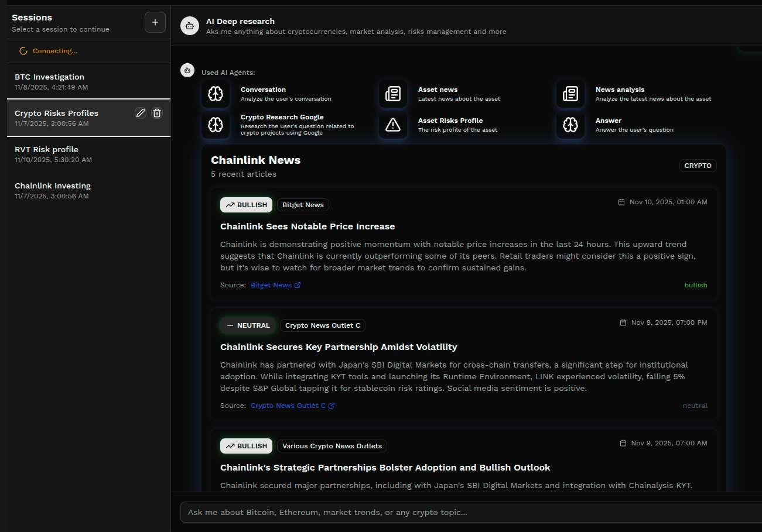Click the News analysis newspaper icon
This screenshot has width=762, height=532.
pyautogui.click(x=570, y=94)
